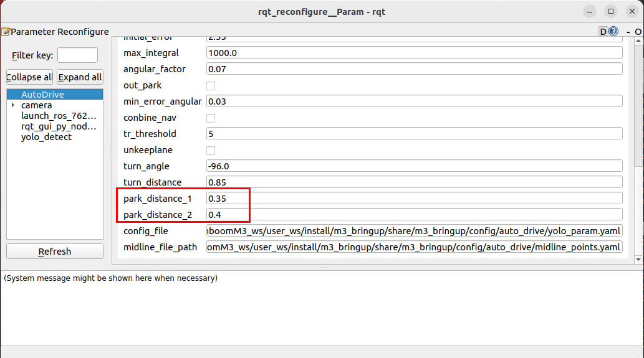Close the rqt window
This screenshot has width=644, height=358.
coord(632,11)
